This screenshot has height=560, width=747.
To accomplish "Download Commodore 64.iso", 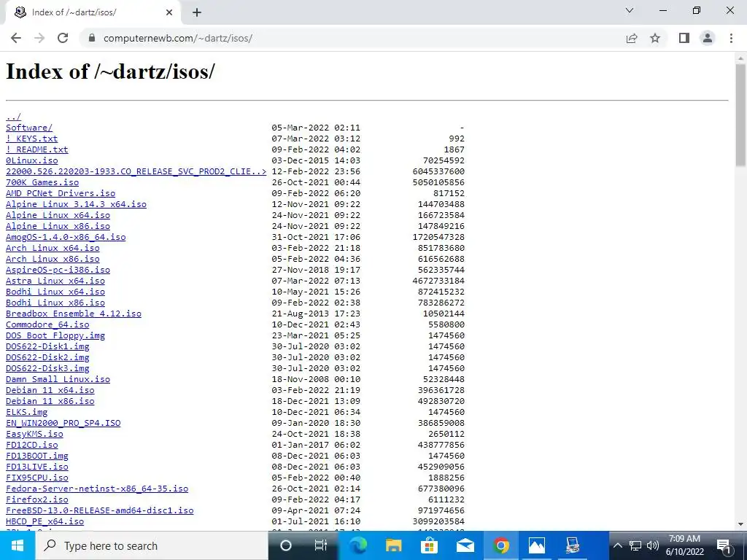I will coord(47,324).
